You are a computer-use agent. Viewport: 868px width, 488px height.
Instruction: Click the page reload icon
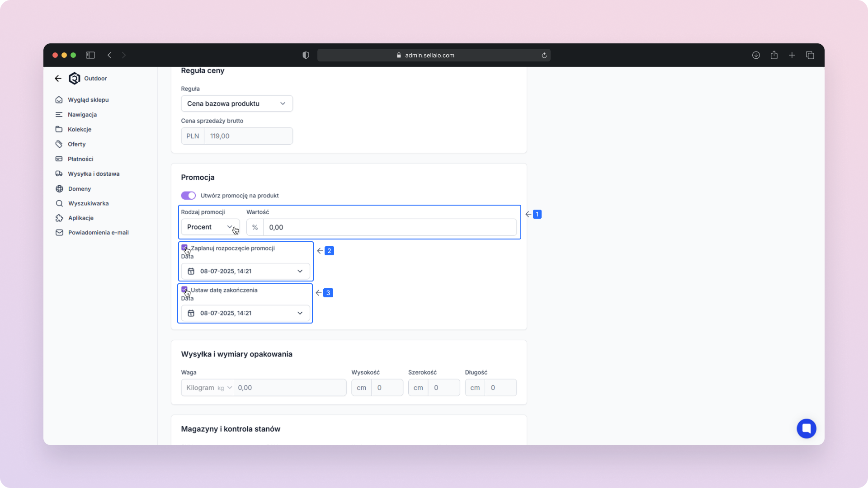point(544,56)
